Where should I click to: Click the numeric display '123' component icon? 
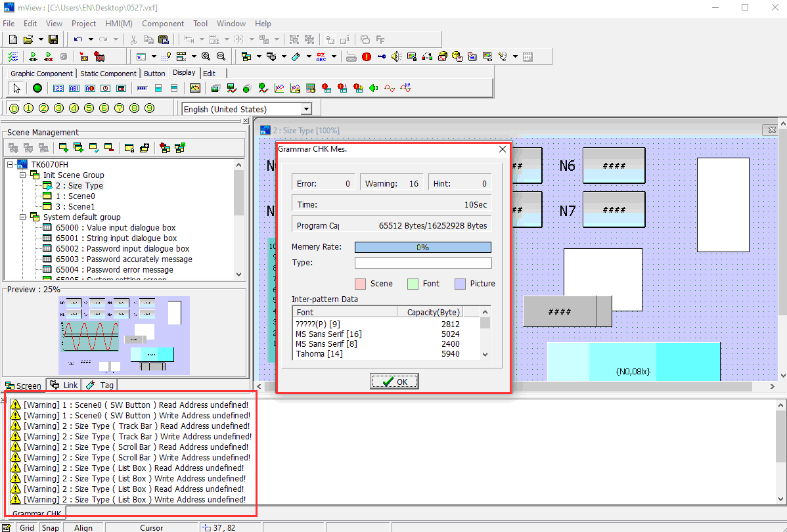(x=58, y=88)
